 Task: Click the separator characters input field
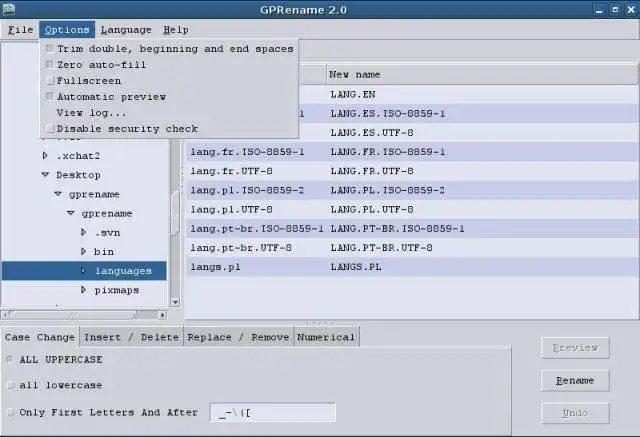[x=273, y=413]
